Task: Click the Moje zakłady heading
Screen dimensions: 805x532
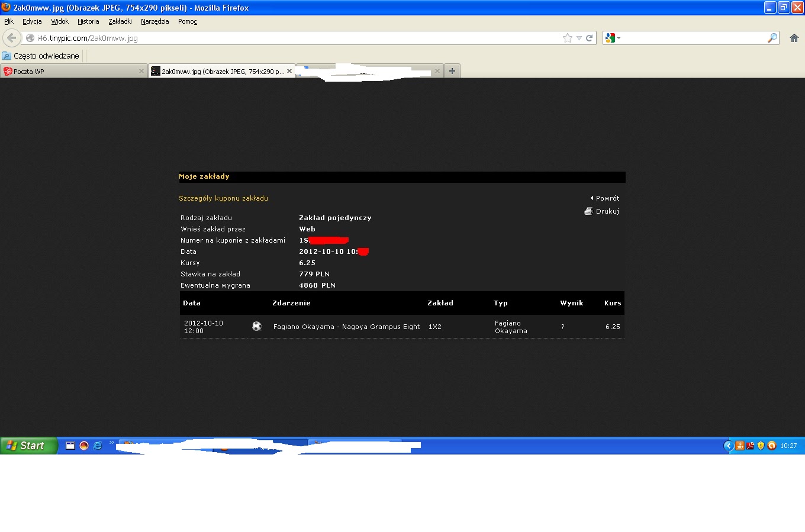Action: [204, 176]
